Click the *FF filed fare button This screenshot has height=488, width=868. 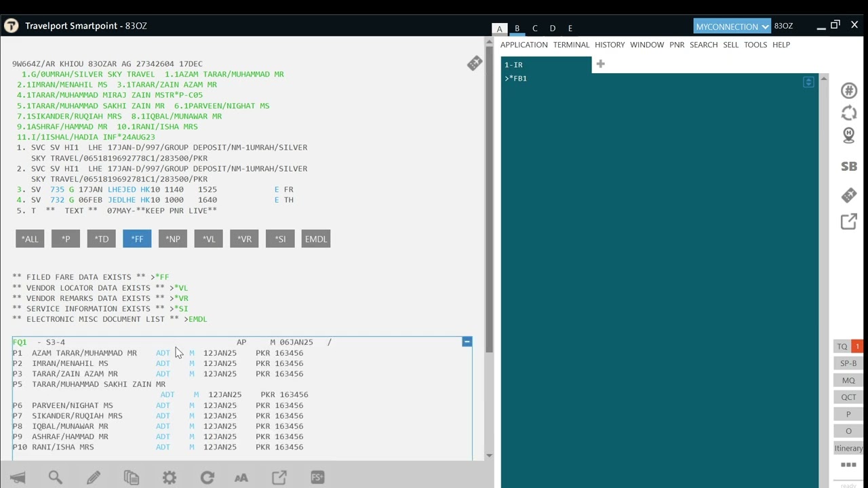coord(137,239)
